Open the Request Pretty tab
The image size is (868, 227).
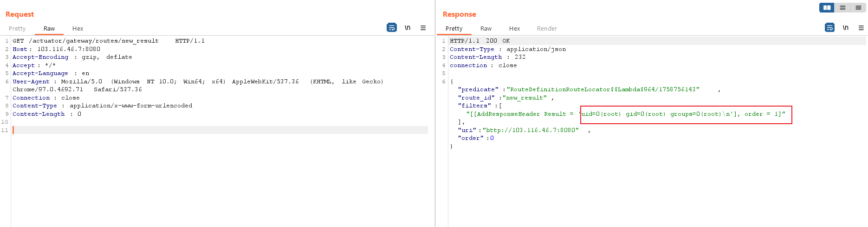click(x=17, y=29)
